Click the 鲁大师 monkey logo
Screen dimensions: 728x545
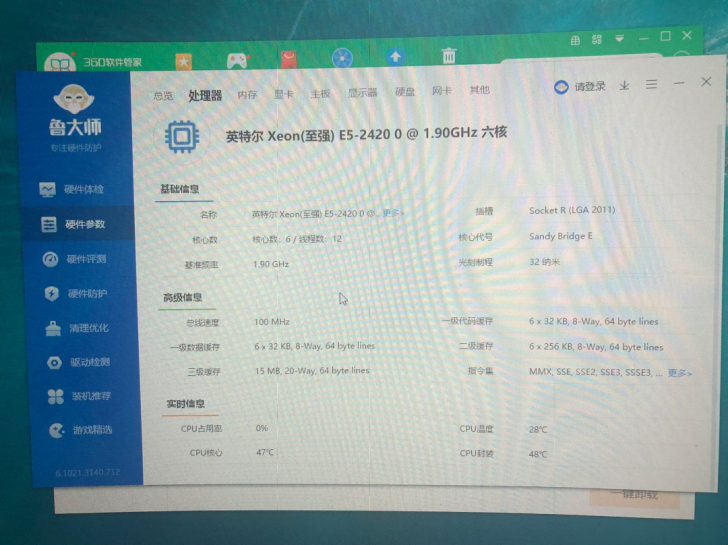point(74,99)
